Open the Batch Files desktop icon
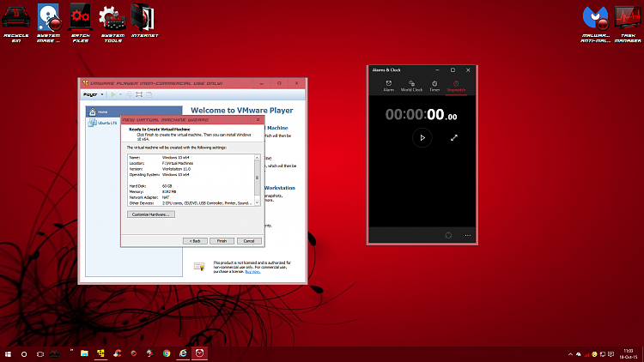Image resolution: width=644 pixels, height=362 pixels. pyautogui.click(x=81, y=23)
